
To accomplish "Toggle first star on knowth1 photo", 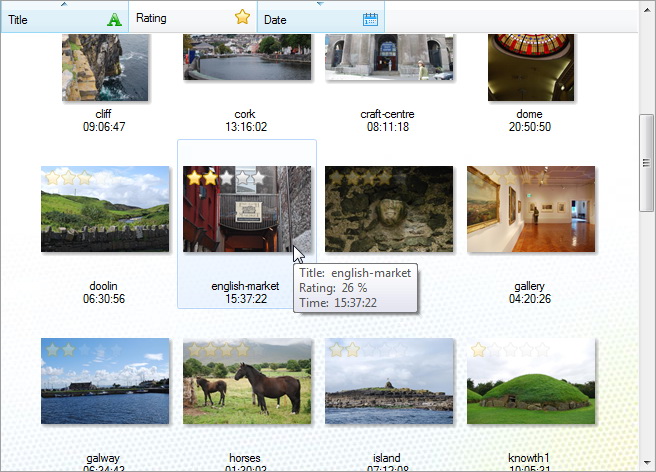I will pyautogui.click(x=478, y=350).
